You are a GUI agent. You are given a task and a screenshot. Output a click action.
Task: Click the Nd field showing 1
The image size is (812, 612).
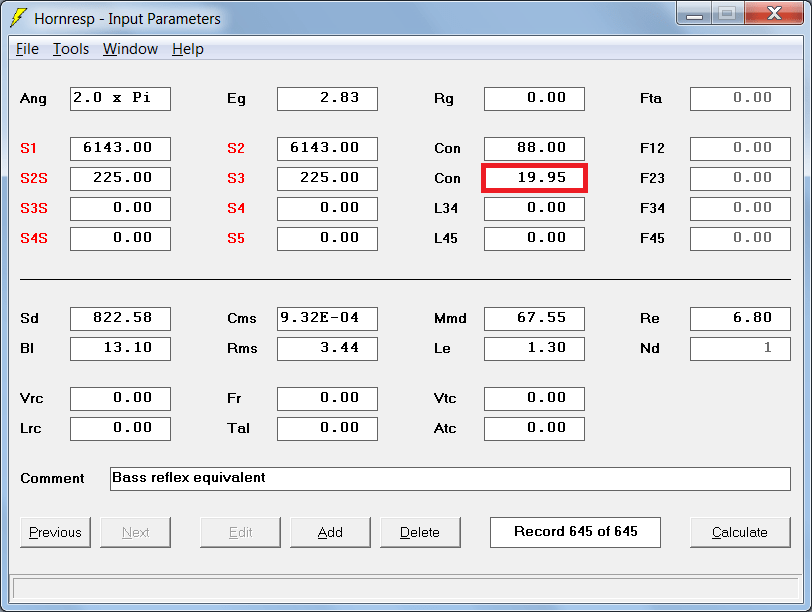point(741,349)
